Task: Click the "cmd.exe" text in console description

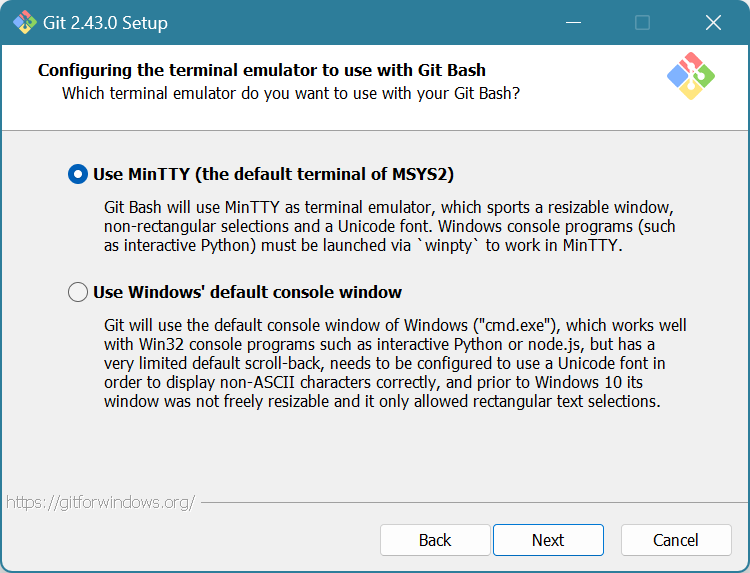Action: click(x=516, y=326)
